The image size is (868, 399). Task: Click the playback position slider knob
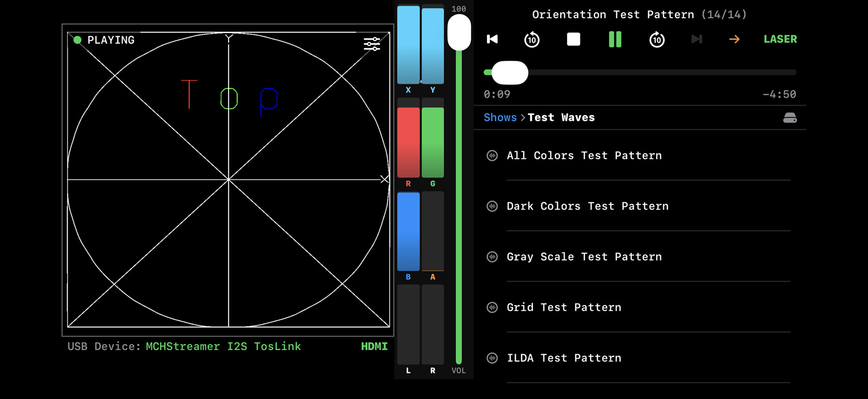click(510, 73)
